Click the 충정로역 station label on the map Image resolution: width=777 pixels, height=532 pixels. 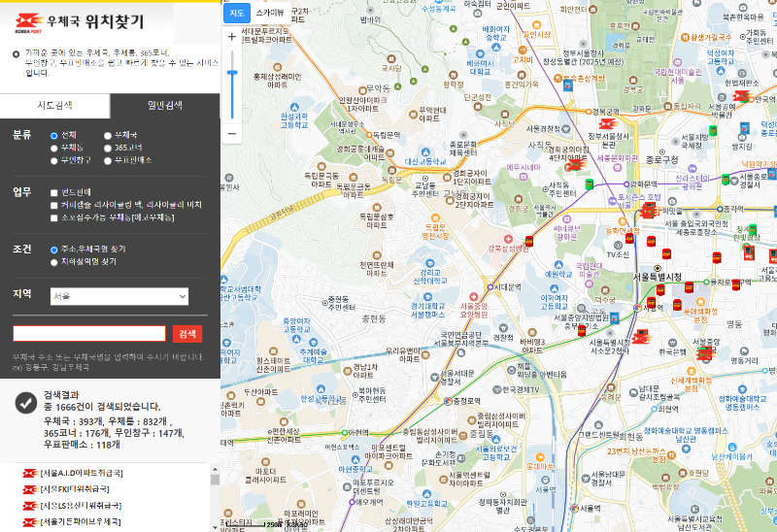466,401
